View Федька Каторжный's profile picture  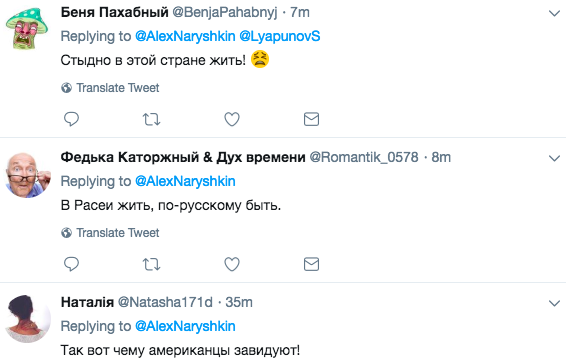28,175
